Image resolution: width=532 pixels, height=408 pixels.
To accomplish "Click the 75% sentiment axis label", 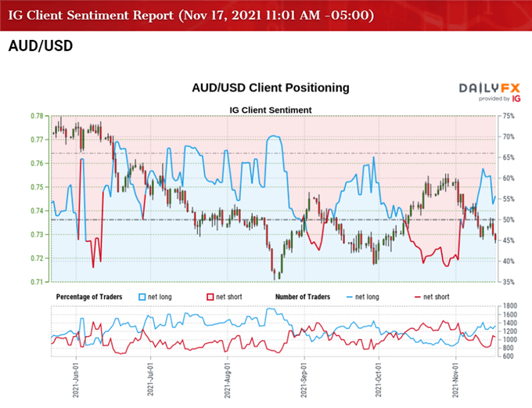I will [509, 116].
